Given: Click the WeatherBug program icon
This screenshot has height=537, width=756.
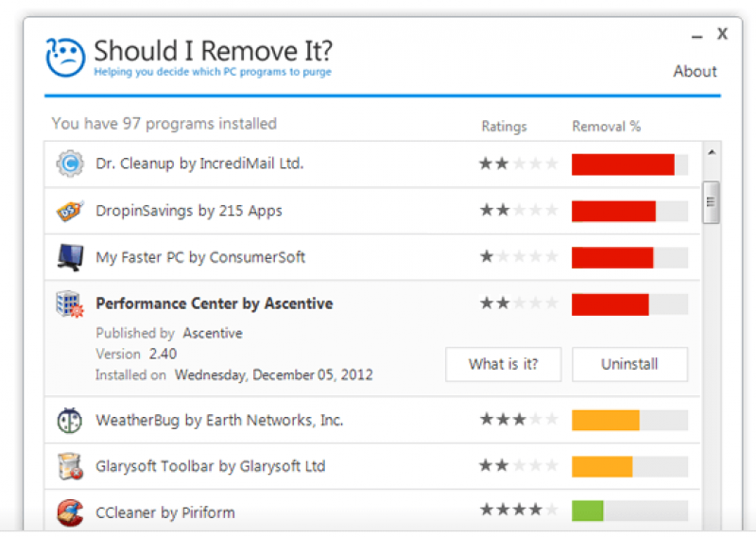Looking at the screenshot, I should pos(70,420).
